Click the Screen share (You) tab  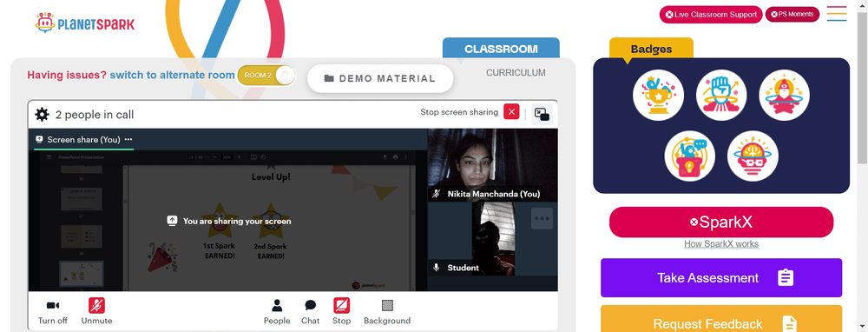(83, 140)
